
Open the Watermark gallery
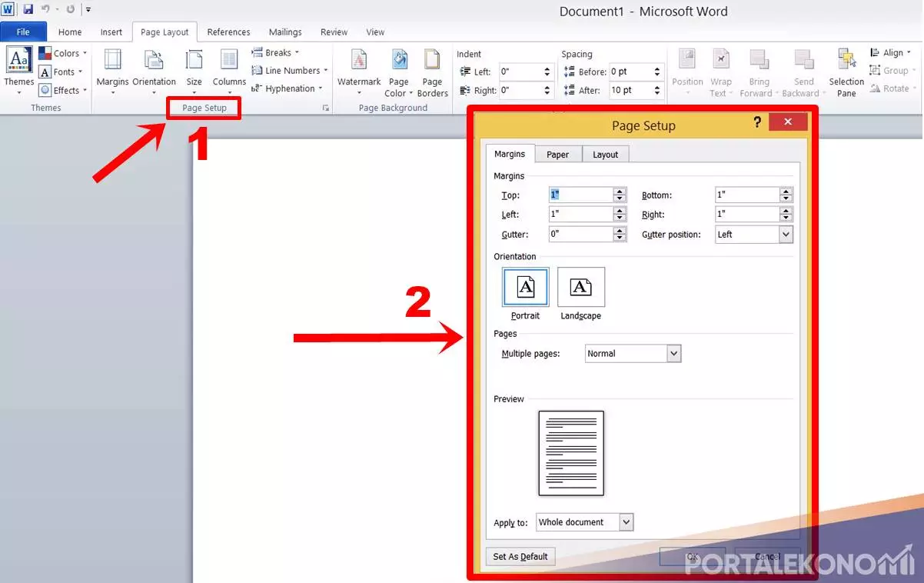[x=359, y=72]
